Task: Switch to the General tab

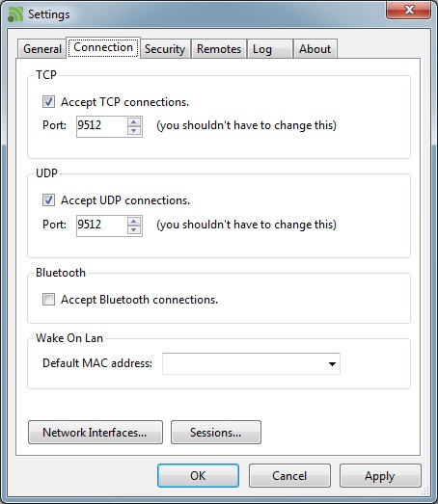Action: click(42, 49)
